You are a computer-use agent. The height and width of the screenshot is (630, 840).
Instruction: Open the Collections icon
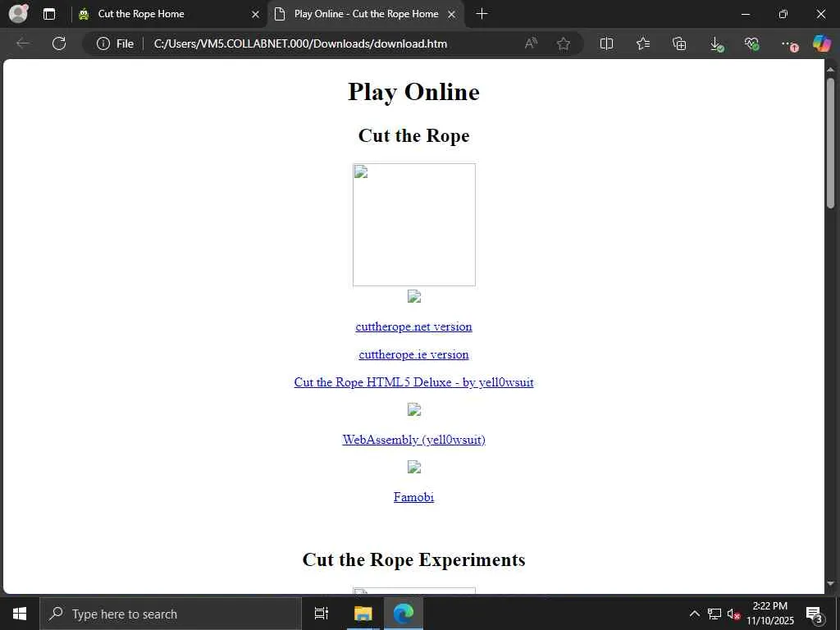point(679,43)
